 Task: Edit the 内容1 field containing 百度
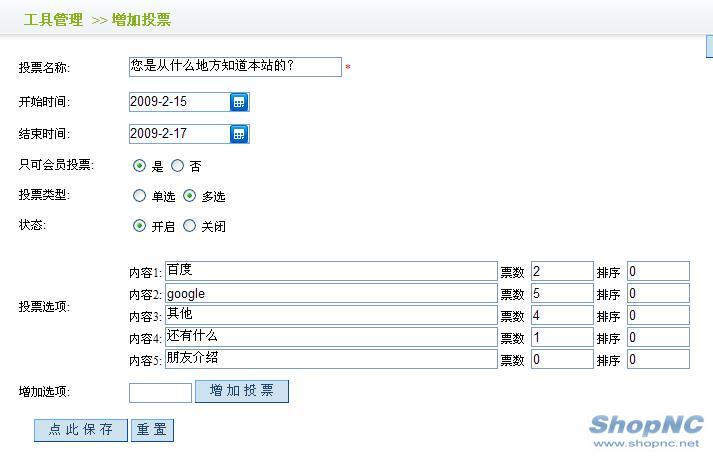[330, 271]
